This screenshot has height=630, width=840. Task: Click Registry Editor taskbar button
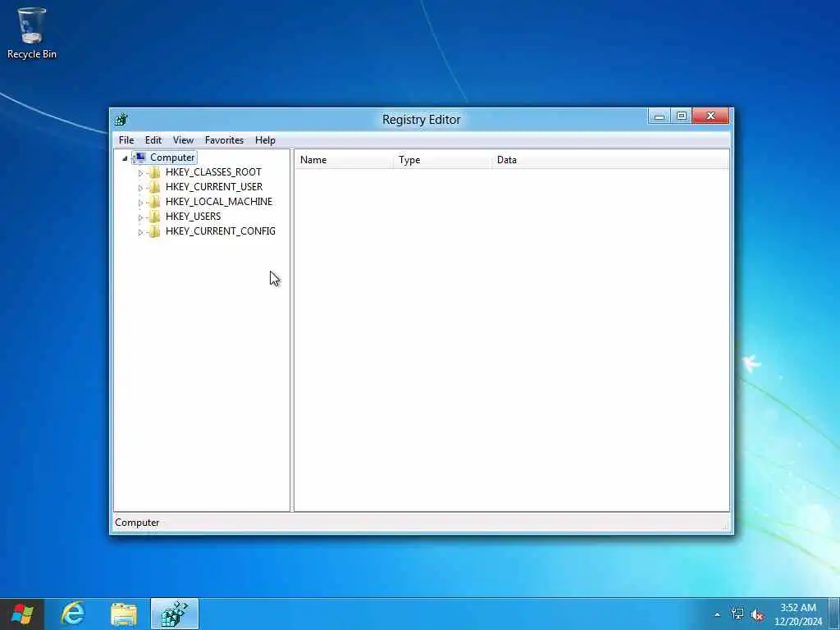(175, 614)
